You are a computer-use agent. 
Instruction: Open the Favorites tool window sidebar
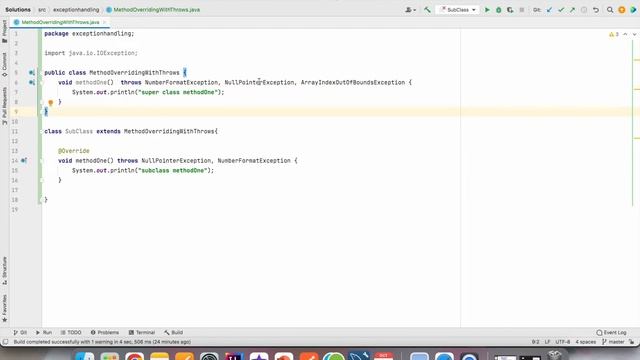(4, 308)
